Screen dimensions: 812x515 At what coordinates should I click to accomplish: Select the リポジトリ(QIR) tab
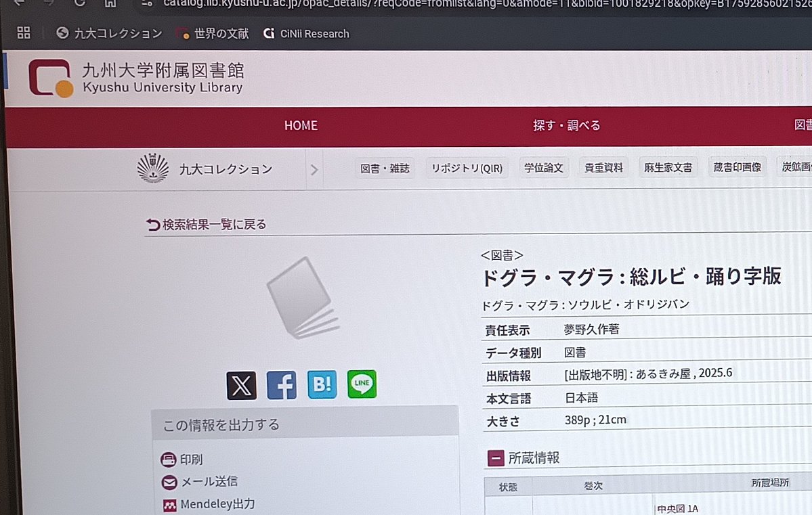tap(467, 169)
